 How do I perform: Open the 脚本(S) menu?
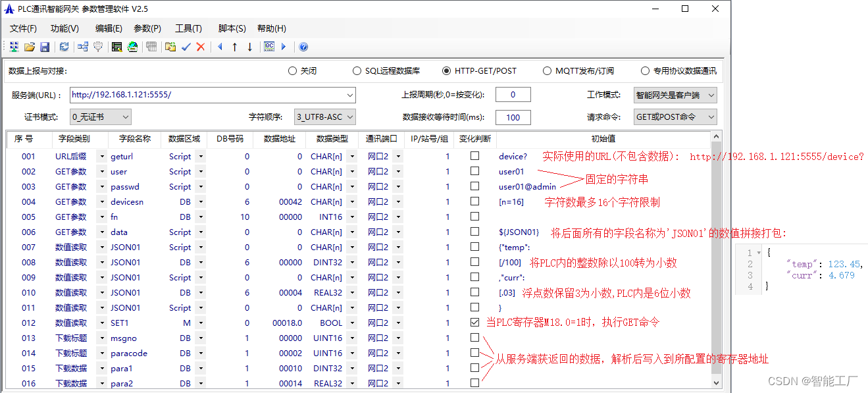click(x=230, y=28)
